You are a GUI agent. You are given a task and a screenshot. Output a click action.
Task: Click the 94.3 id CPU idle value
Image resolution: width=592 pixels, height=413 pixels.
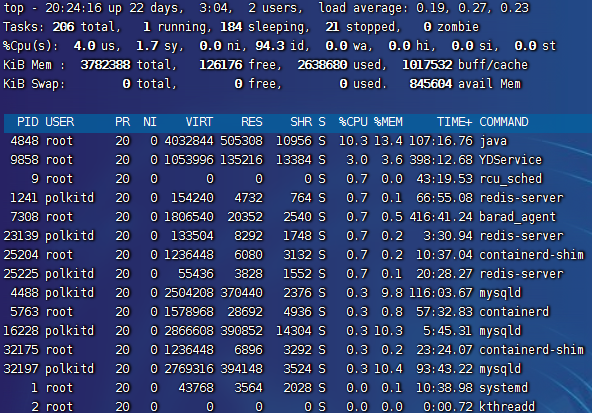tap(280, 46)
